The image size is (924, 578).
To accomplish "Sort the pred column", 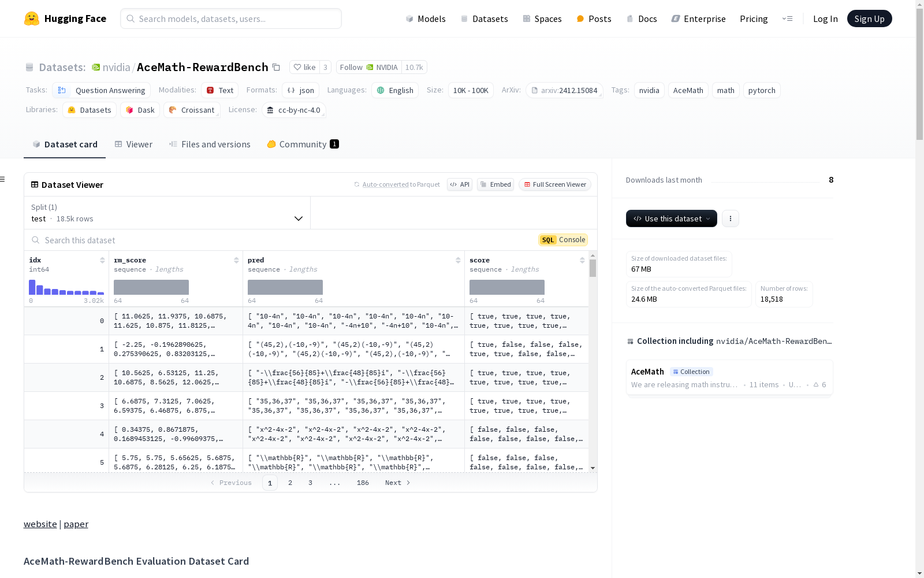I will (x=458, y=260).
